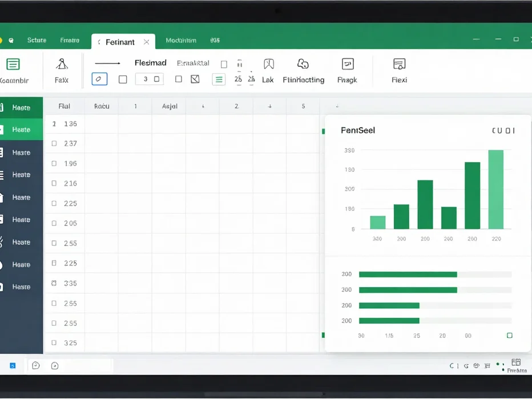Click the small pause-like icon above 25
This screenshot has width=532, height=399.
tap(240, 64)
